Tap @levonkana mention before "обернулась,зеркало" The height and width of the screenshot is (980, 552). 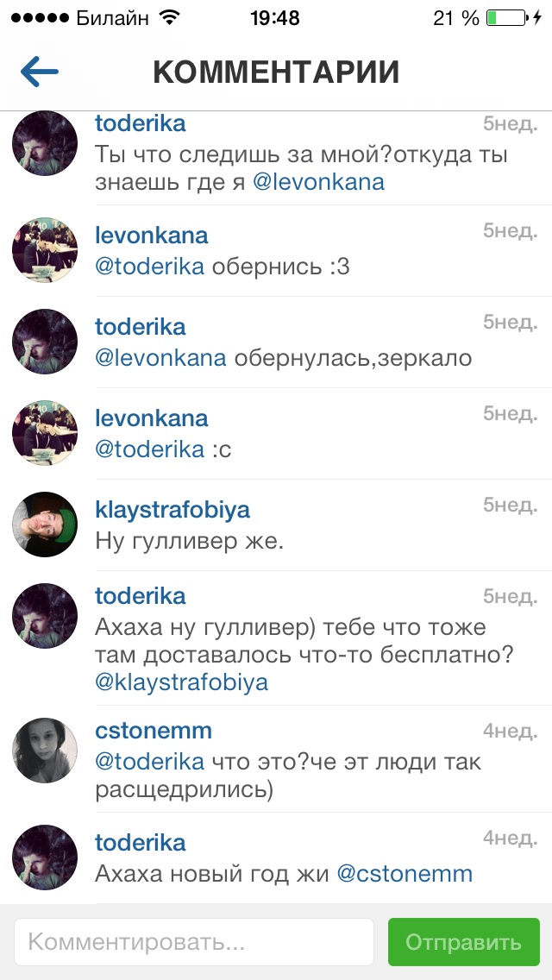[x=160, y=359]
